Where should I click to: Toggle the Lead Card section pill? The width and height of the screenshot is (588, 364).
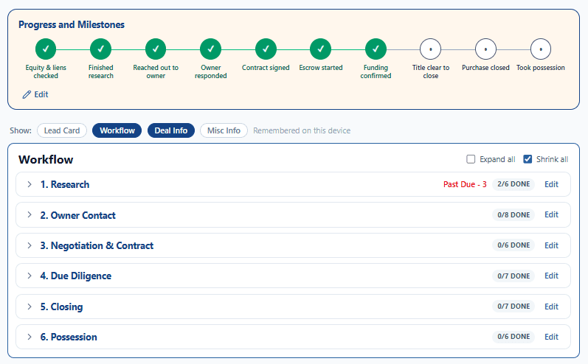pyautogui.click(x=62, y=130)
